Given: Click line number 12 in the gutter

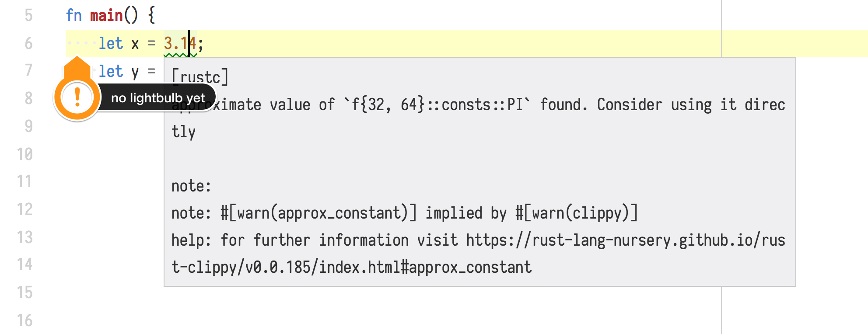Looking at the screenshot, I should pyautogui.click(x=25, y=209).
